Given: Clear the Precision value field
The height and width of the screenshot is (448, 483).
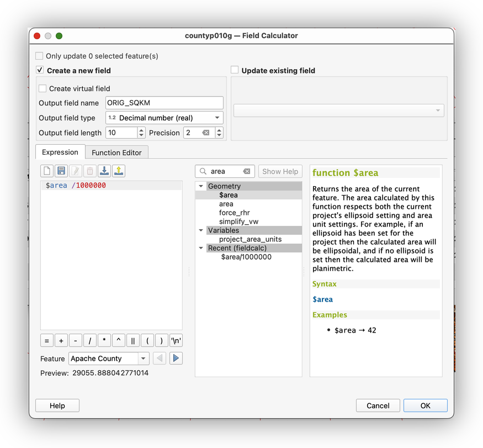Looking at the screenshot, I should 205,133.
